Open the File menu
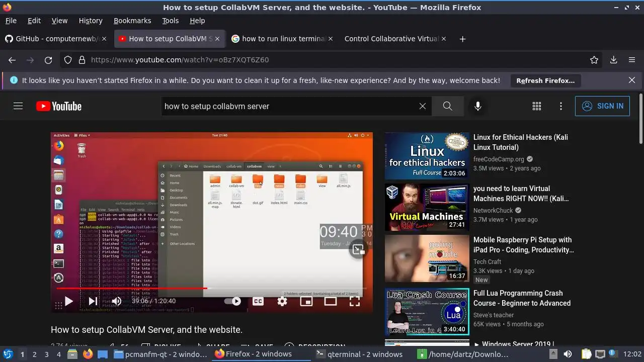 [x=11, y=21]
